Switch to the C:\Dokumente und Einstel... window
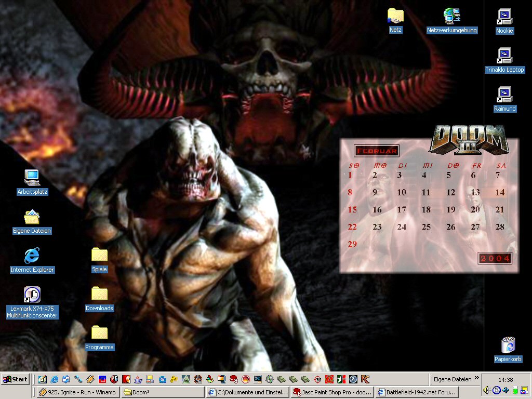Viewport: 532px width, 399px height. [x=248, y=392]
